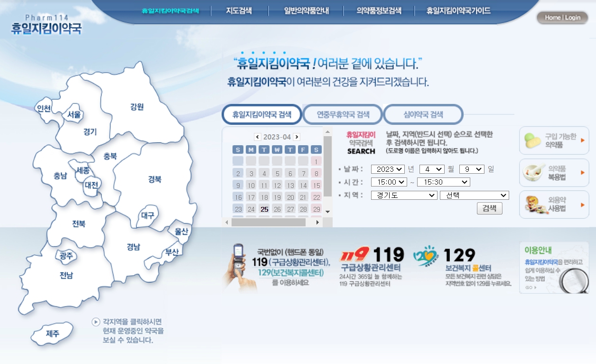Open the 휴일지킴이약국가이드 menu
The image size is (596, 364).
(458, 10)
